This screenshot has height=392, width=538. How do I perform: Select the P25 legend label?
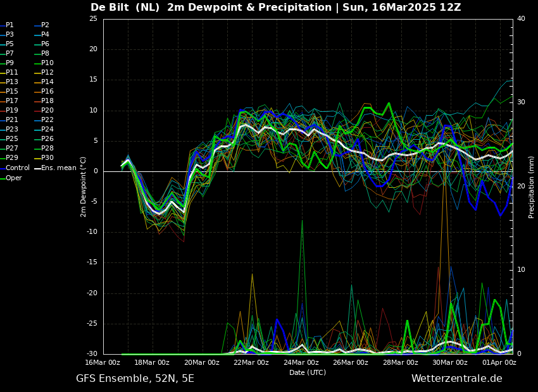(12, 139)
